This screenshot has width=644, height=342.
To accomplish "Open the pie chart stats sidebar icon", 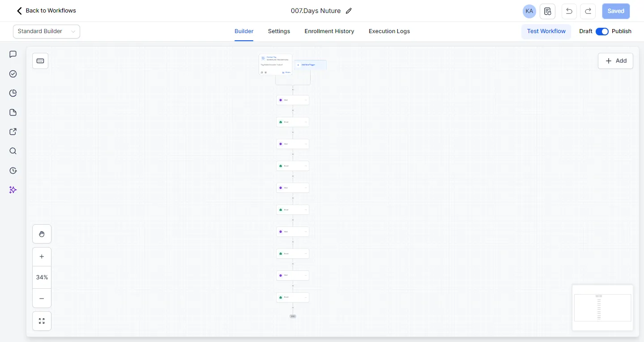I will coord(13,93).
